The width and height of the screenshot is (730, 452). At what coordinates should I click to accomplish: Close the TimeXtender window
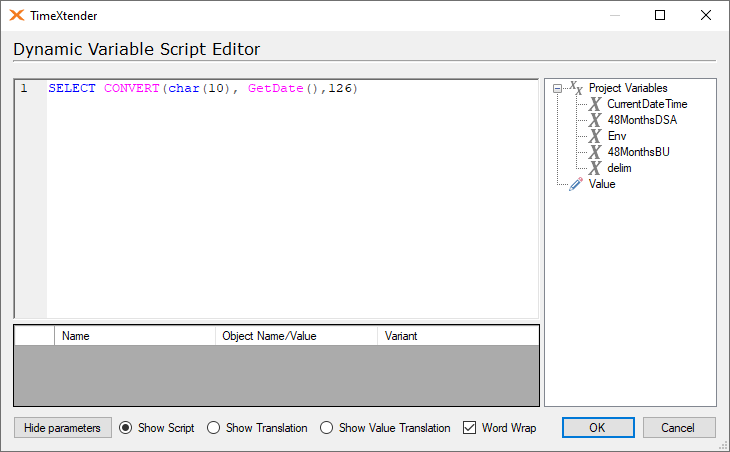pyautogui.click(x=706, y=15)
